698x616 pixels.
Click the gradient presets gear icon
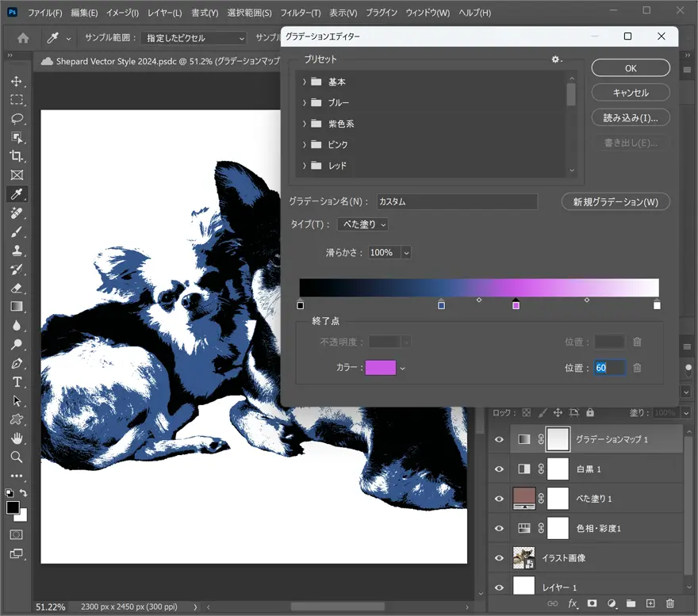pos(555,59)
